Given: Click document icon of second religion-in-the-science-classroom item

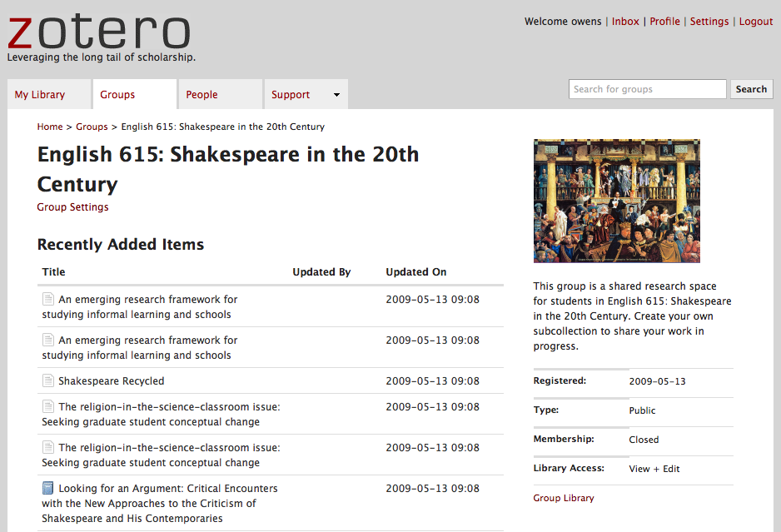Looking at the screenshot, I should click(48, 448).
